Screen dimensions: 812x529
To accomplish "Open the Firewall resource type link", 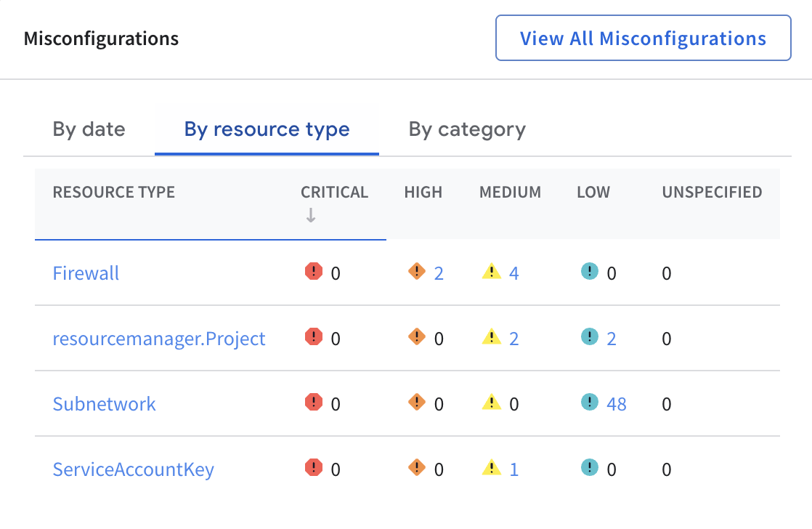I will point(86,272).
